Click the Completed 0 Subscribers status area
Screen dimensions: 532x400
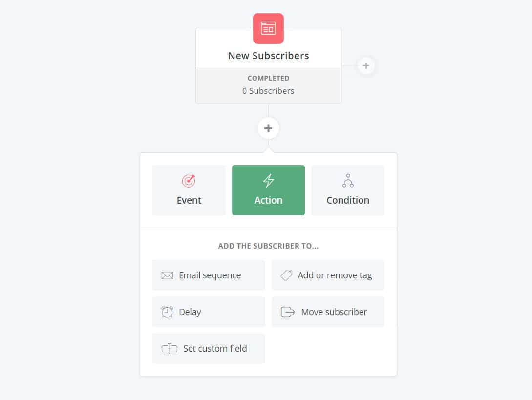[268, 85]
